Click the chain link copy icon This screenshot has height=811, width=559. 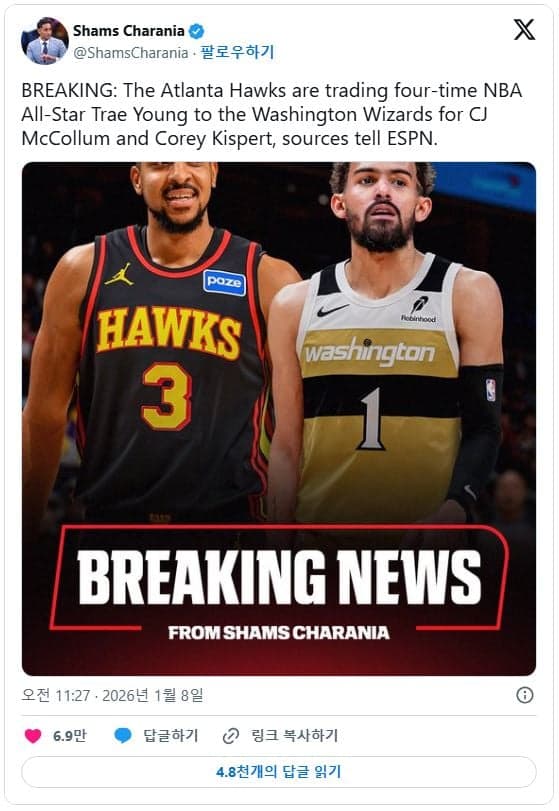coord(231,735)
